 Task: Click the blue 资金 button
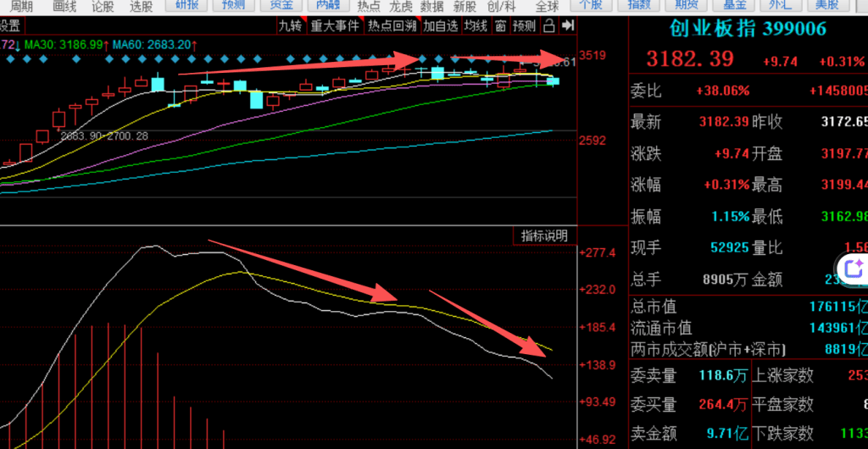(x=281, y=5)
